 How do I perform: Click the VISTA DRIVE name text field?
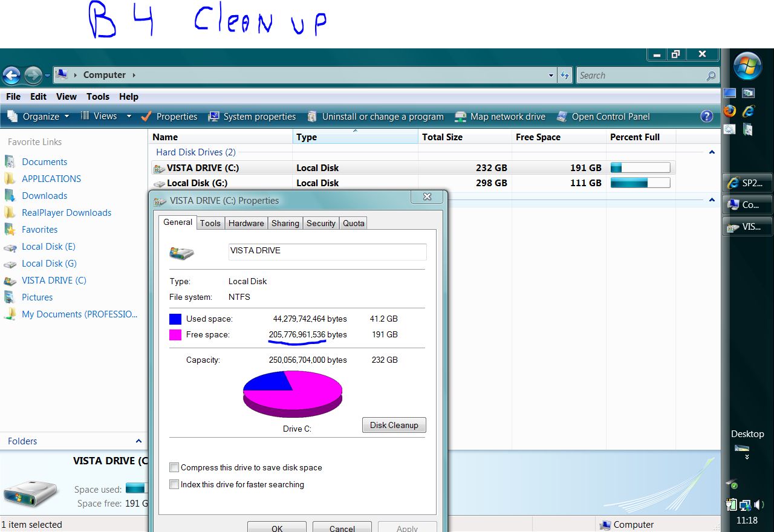click(327, 251)
